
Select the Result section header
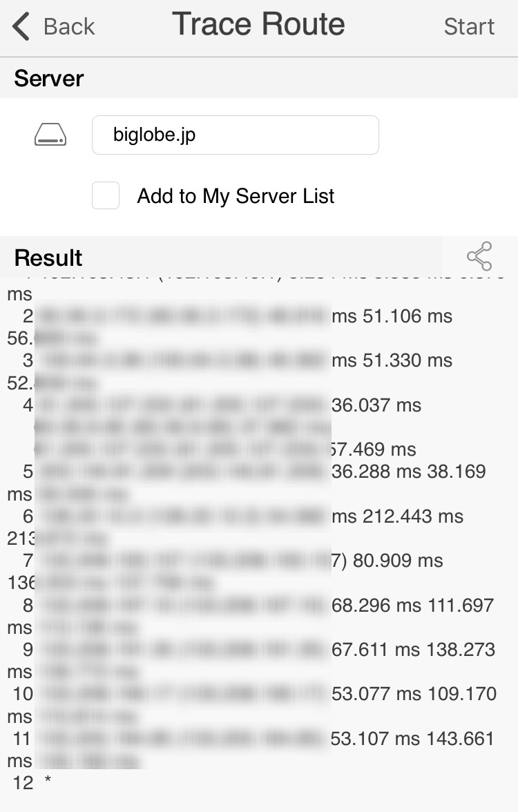pyautogui.click(x=48, y=258)
